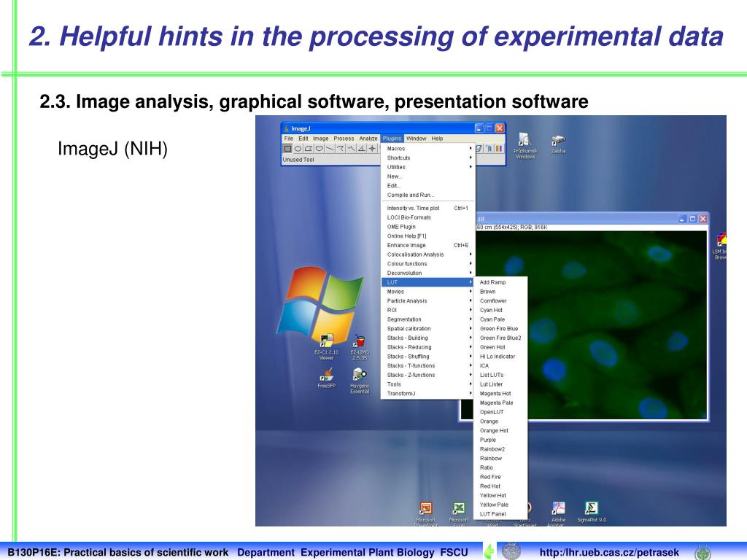Open the Help menu in ImageJ
Screen dimensions: 747x560
pos(438,139)
